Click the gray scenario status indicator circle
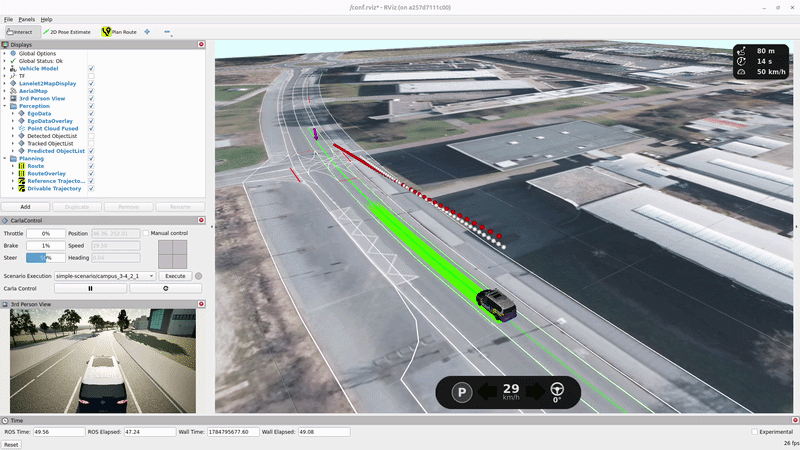 198,276
